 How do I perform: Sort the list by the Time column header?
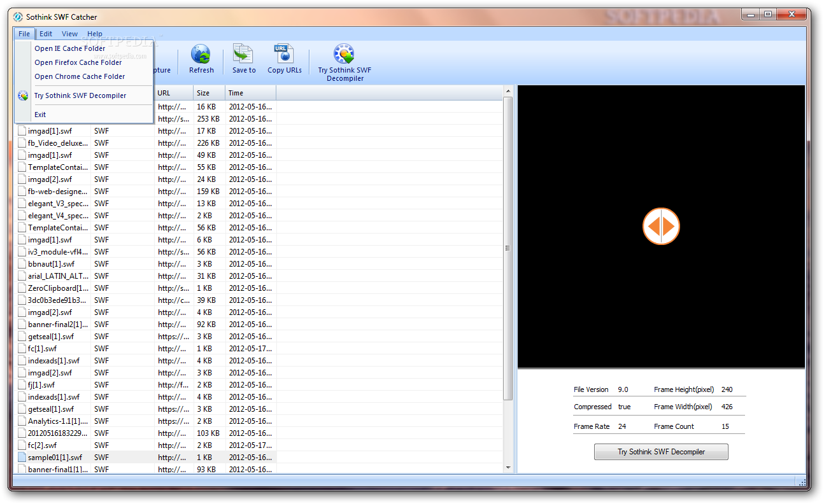click(251, 93)
